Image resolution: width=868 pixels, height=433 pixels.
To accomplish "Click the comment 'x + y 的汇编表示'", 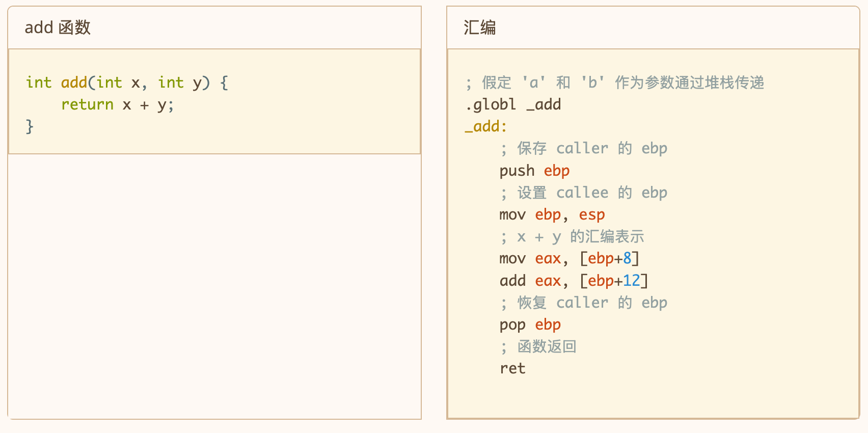I will (x=572, y=237).
